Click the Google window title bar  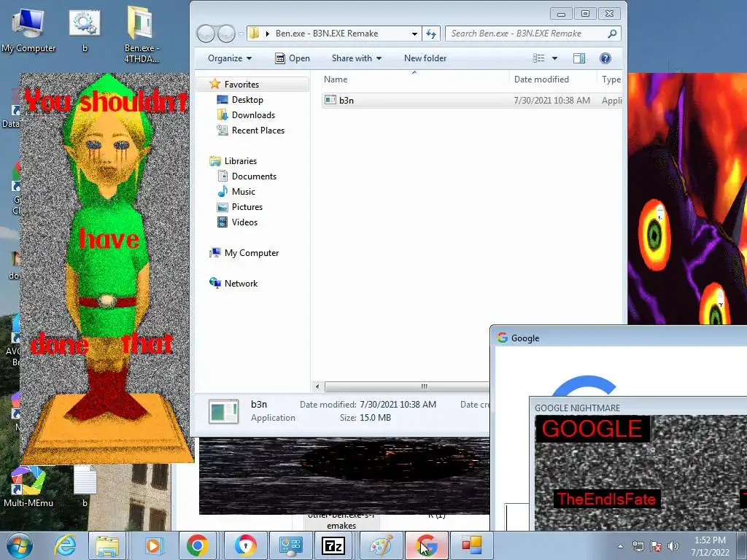tap(619, 338)
